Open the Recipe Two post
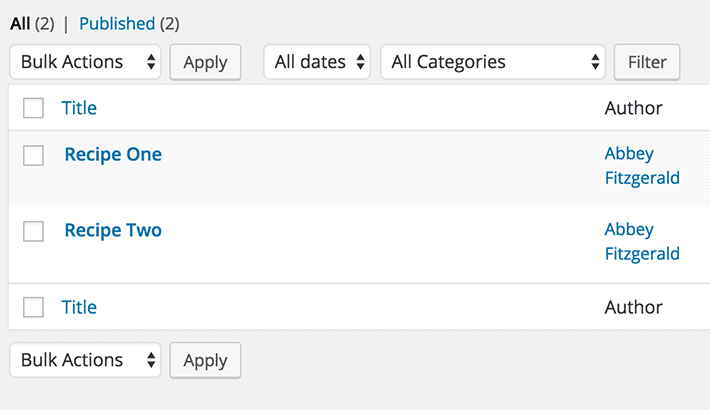The height and width of the screenshot is (410, 710). 113,230
